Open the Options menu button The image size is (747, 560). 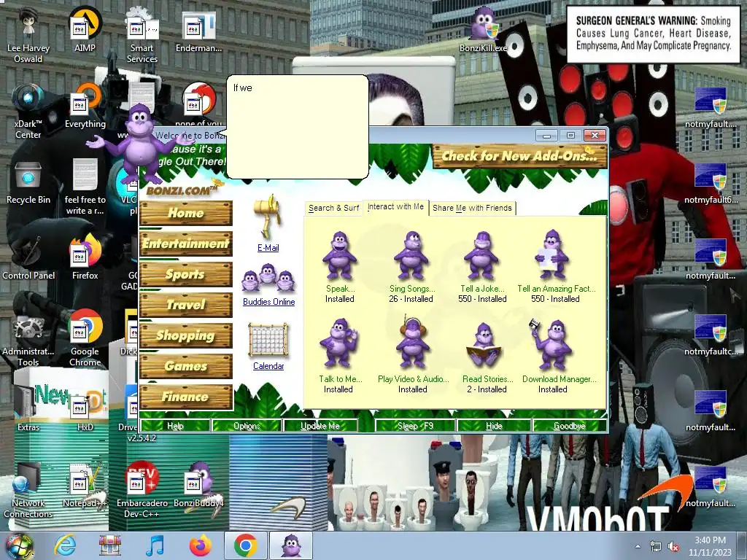(x=247, y=426)
